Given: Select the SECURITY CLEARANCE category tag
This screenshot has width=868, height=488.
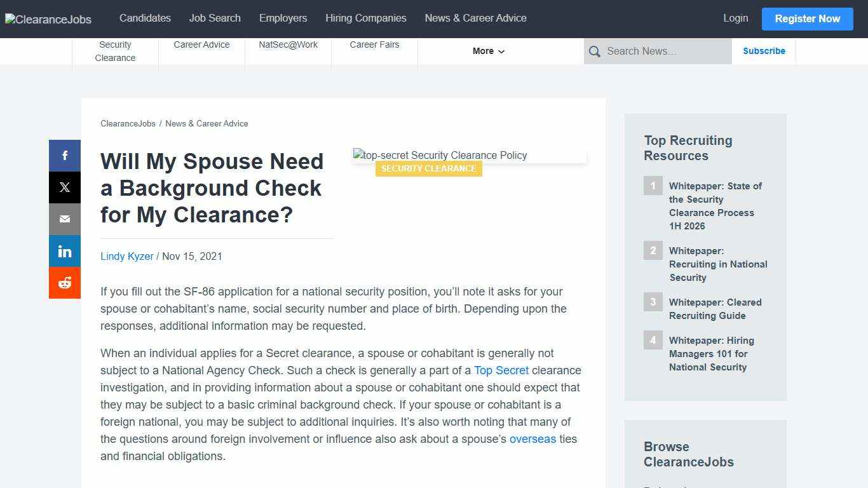Looking at the screenshot, I should coord(428,168).
